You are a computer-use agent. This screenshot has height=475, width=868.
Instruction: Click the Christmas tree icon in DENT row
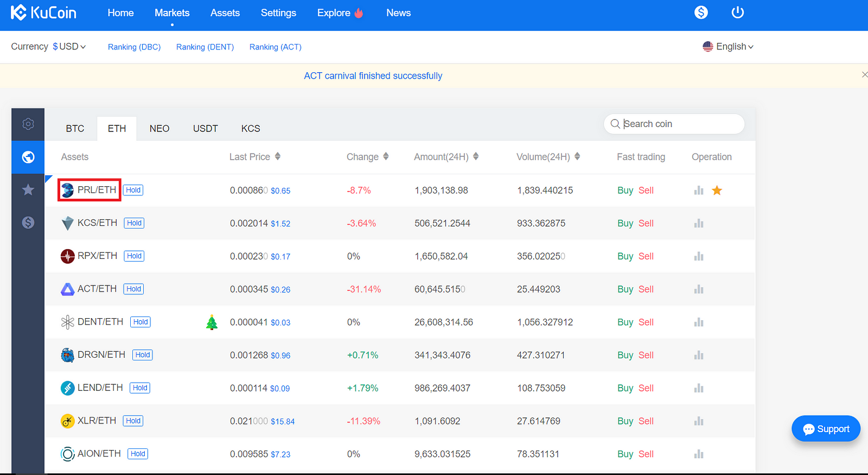click(x=212, y=322)
